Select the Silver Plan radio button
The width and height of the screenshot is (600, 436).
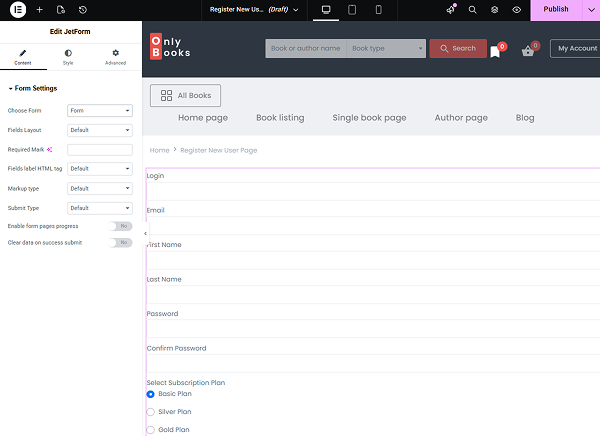tap(150, 412)
